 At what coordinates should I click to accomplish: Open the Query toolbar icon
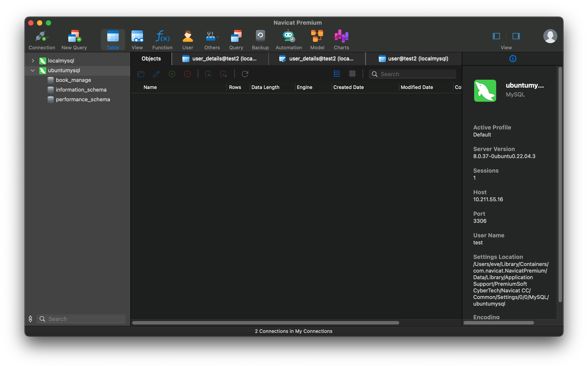coord(236,36)
